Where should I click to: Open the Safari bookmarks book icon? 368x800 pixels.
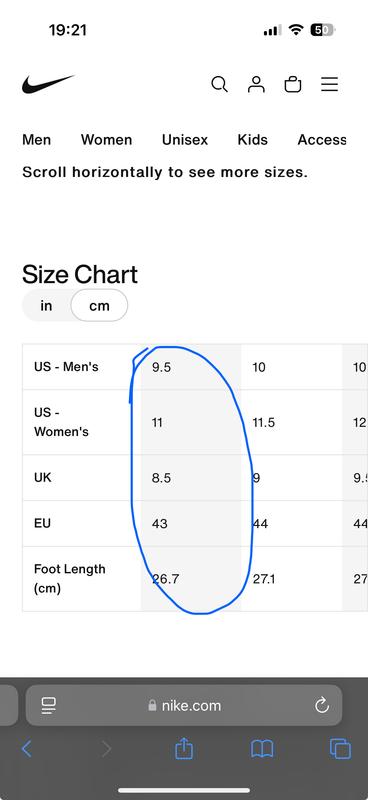coord(262,749)
